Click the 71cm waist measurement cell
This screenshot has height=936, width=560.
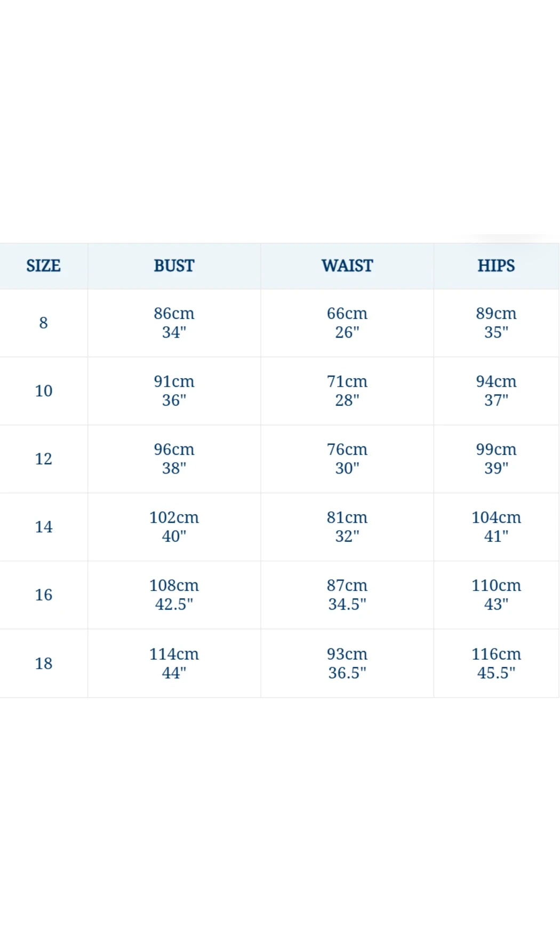click(347, 391)
